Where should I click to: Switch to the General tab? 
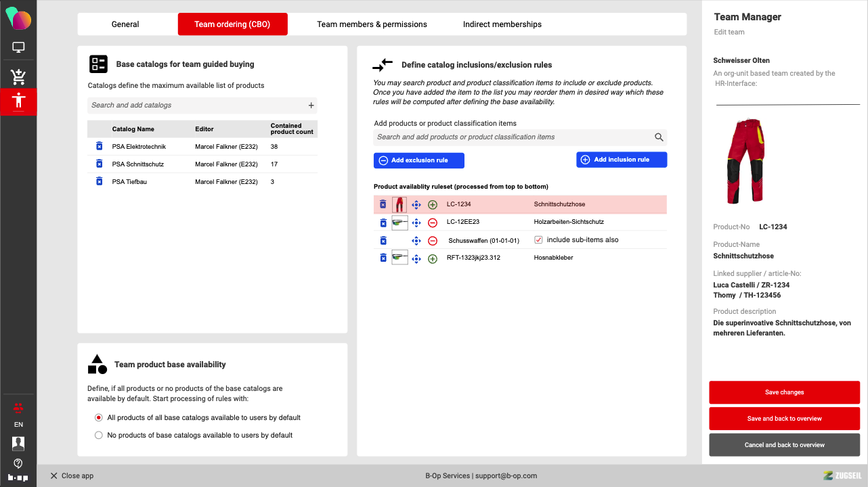(x=125, y=24)
